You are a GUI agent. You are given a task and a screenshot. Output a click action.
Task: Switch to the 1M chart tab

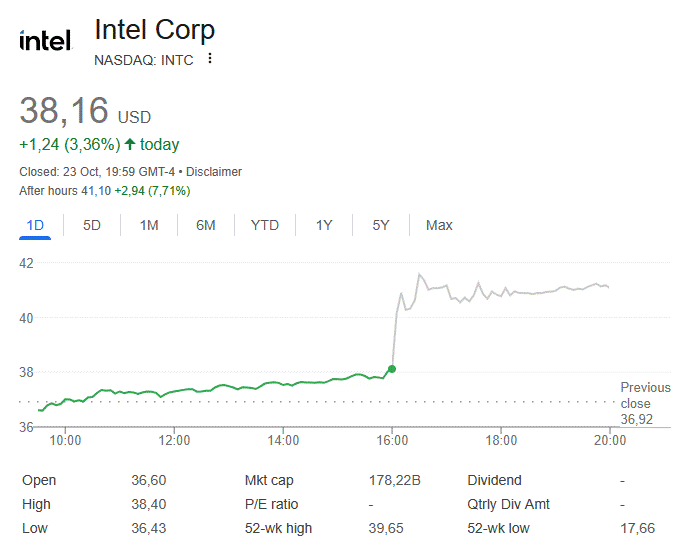[x=149, y=225]
